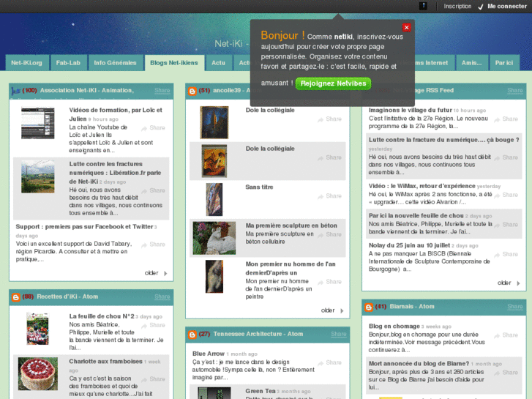
Task: Show older items in Net-Village RSS widget
Action: [x=509, y=283]
